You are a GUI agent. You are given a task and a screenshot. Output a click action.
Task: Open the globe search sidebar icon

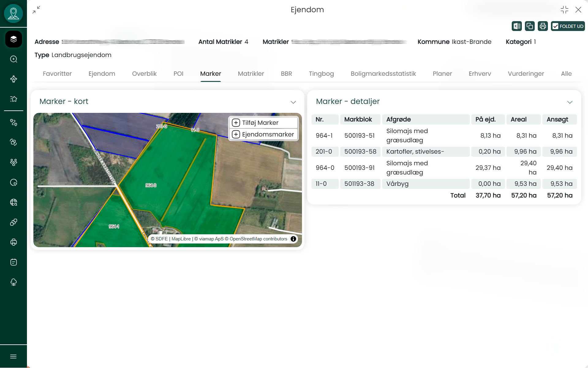pos(13,202)
